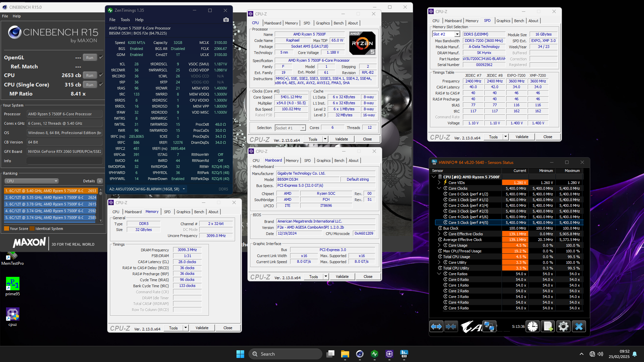The height and width of the screenshot is (362, 644).
Task: Click Identical System color swatch
Action: coord(32,229)
